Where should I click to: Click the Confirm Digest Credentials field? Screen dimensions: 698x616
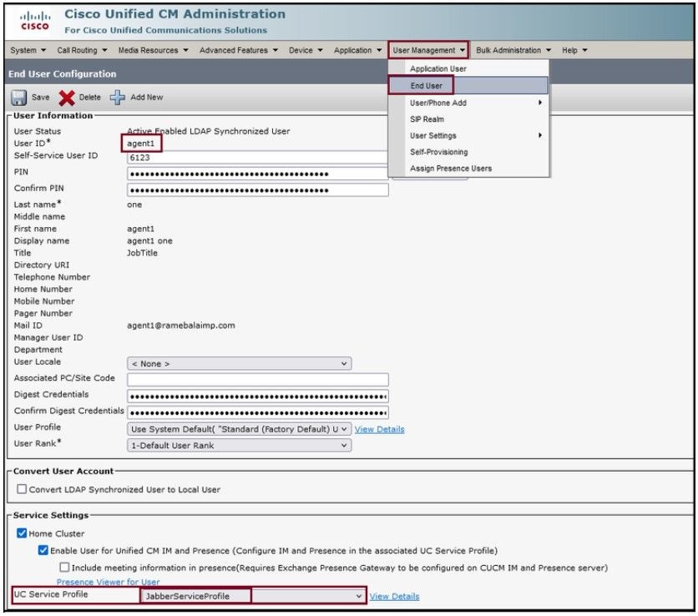tap(257, 412)
